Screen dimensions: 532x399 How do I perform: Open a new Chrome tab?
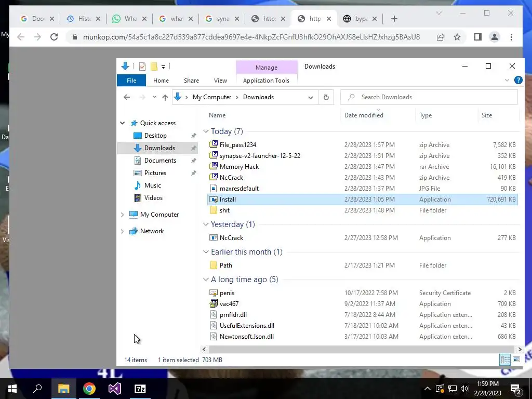coord(394,19)
